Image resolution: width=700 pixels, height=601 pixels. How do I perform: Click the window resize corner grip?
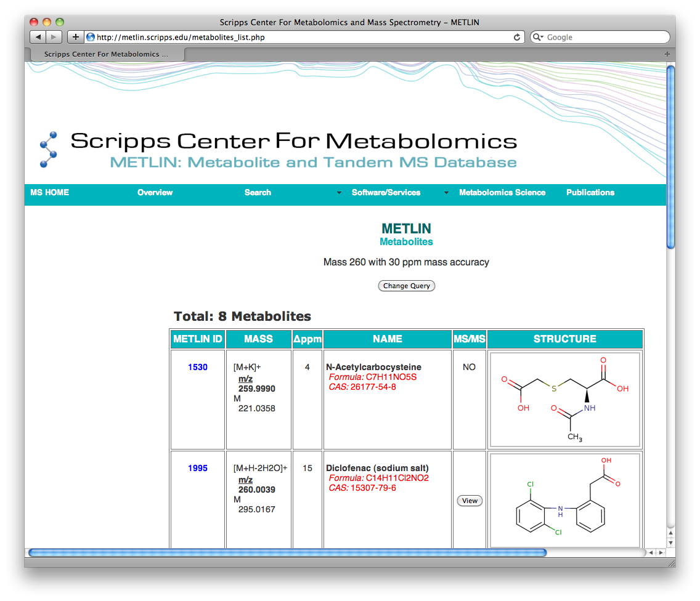point(671,563)
